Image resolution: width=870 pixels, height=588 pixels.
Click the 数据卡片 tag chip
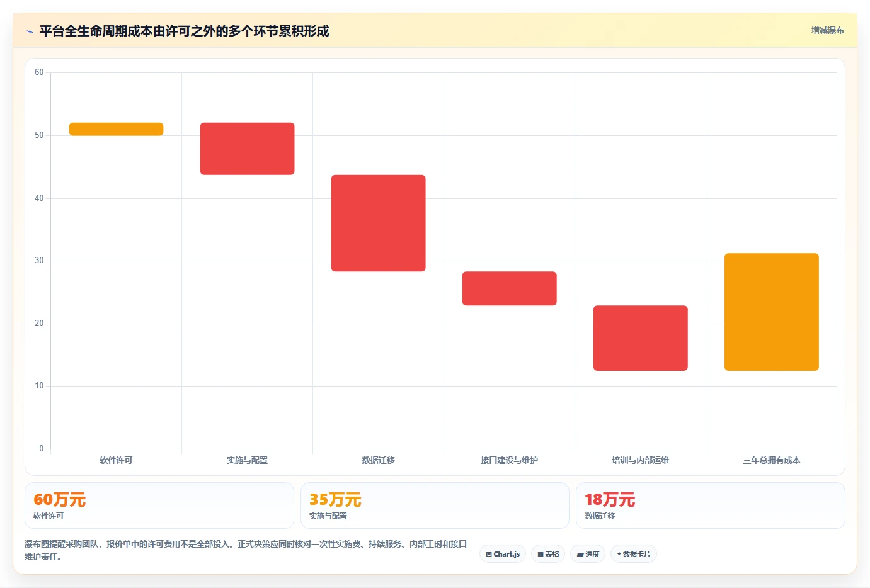click(634, 554)
